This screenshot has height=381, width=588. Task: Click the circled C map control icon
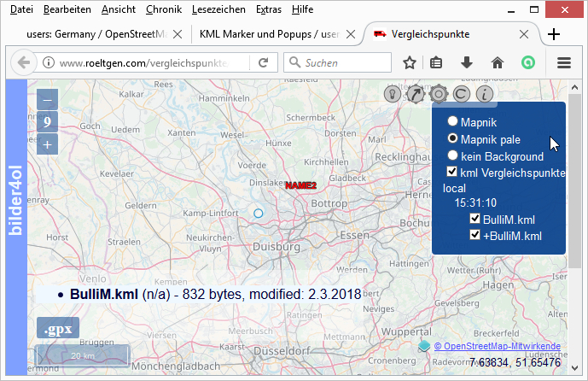click(x=461, y=94)
